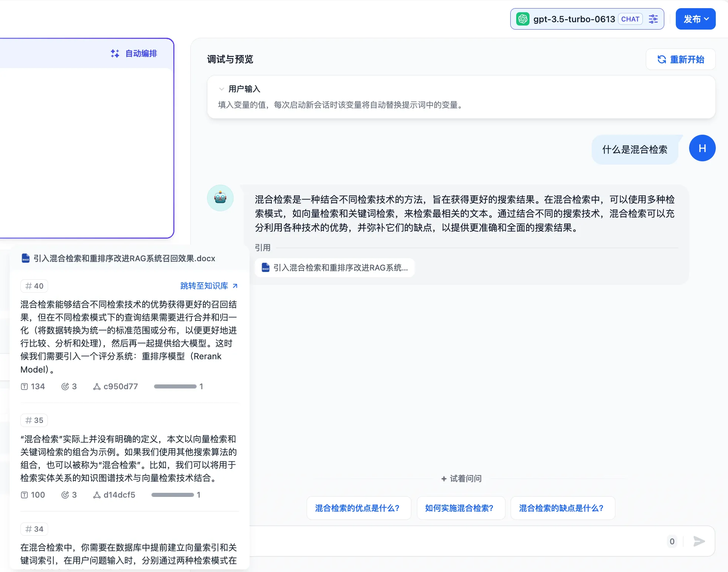Collapse the 用户输入 section
728x572 pixels.
[221, 89]
